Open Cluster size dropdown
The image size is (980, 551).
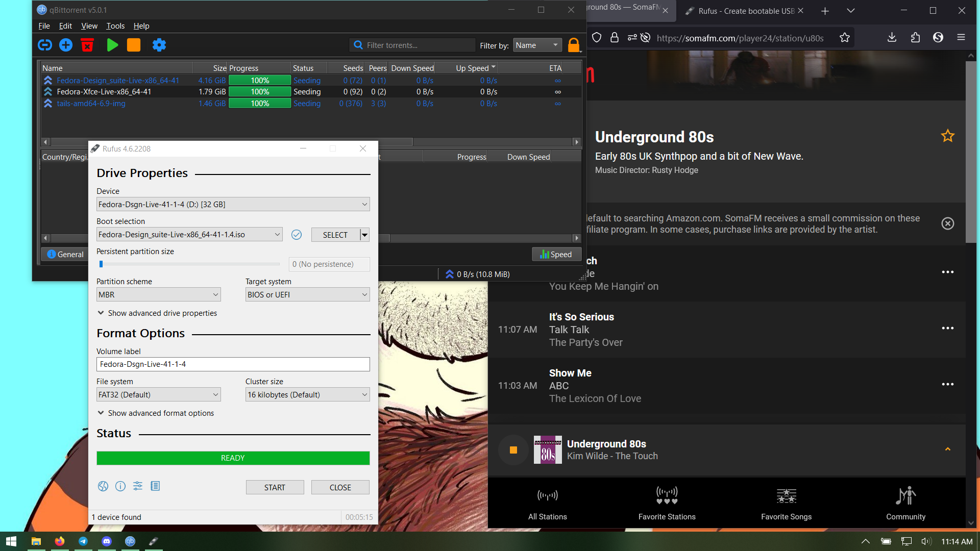[x=307, y=395]
